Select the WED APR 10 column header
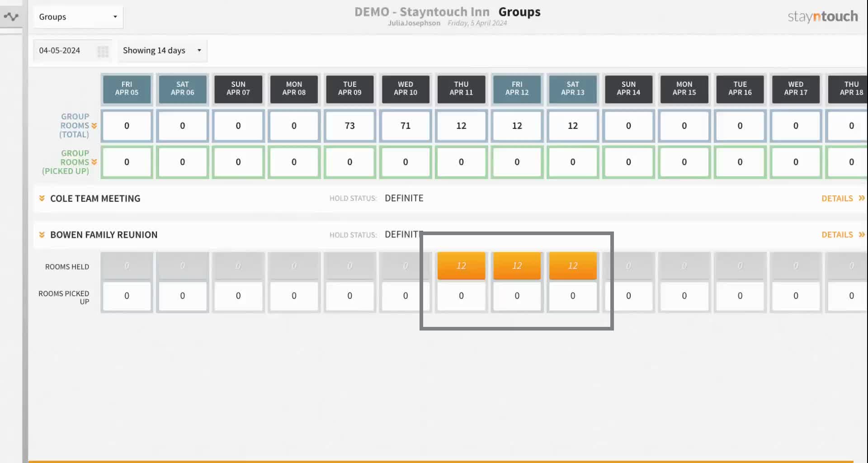The image size is (868, 463). point(406,89)
